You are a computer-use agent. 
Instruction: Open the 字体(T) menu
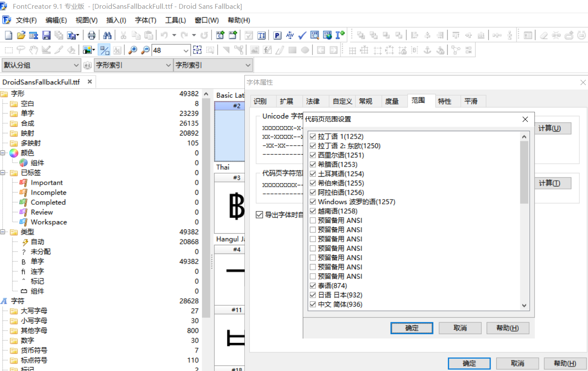[145, 20]
